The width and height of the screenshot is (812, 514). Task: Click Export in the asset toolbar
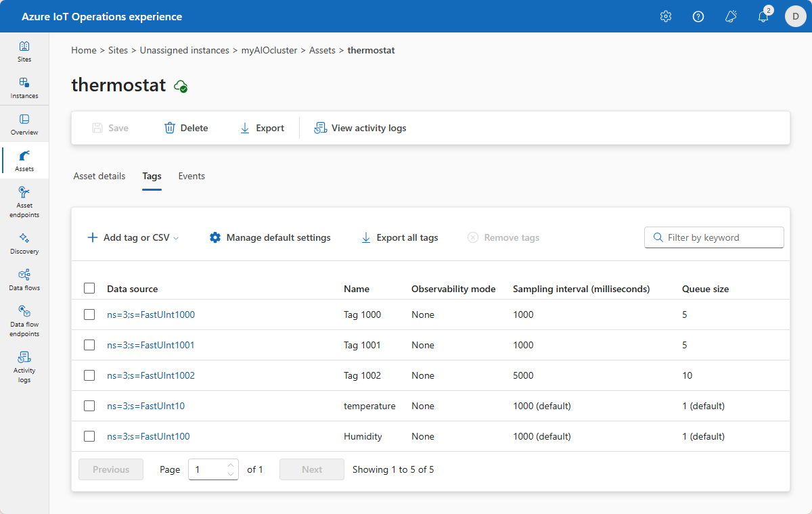tap(262, 128)
